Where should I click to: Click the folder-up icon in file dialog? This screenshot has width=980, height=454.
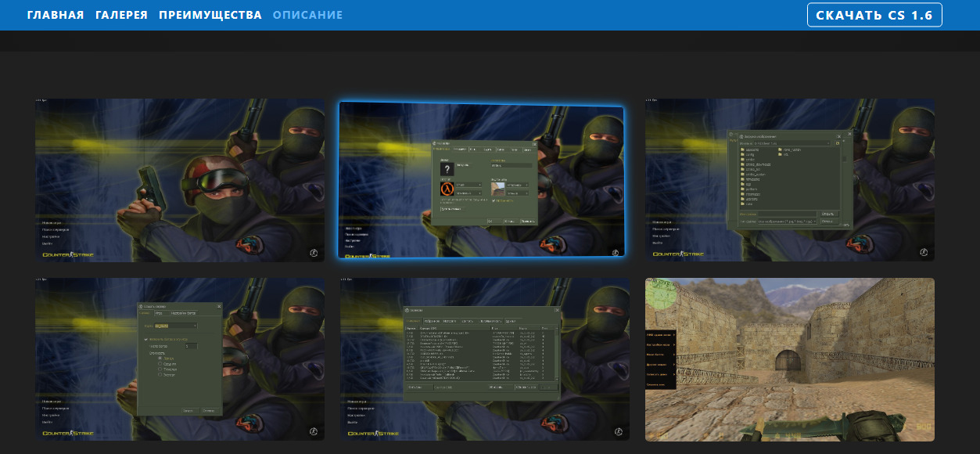click(x=837, y=143)
